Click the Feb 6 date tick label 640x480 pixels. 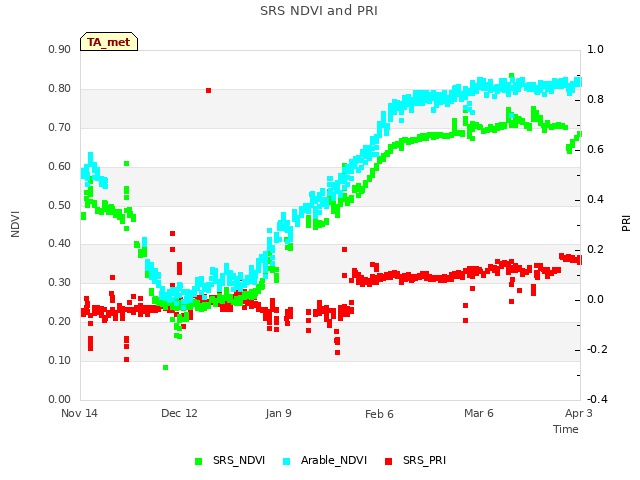379,414
